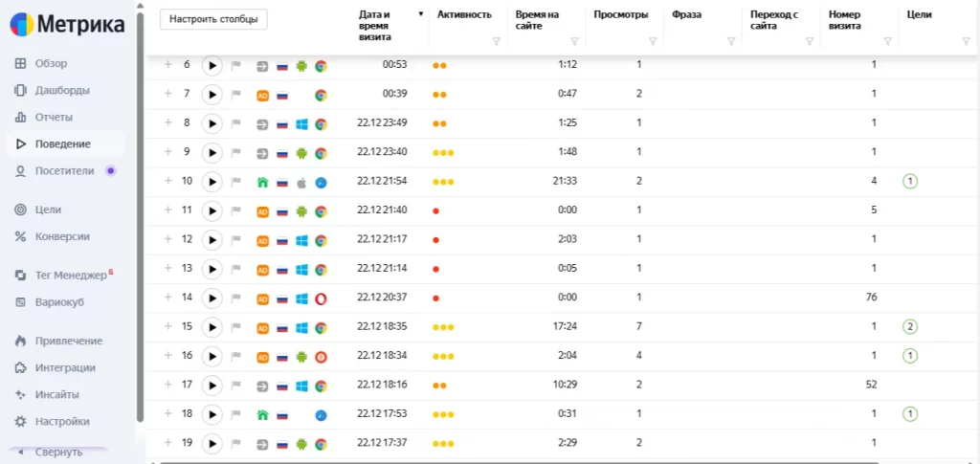Go to Отчеты in the sidebar

[x=54, y=117]
